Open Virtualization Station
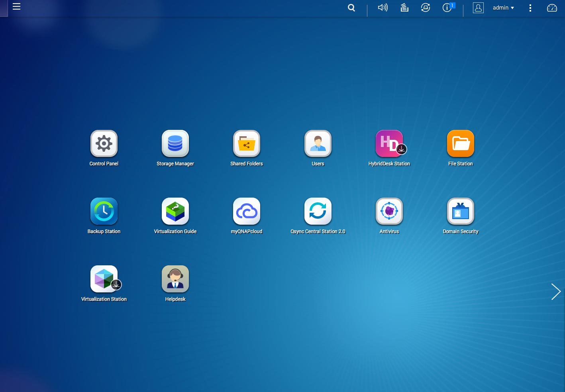 click(x=104, y=279)
